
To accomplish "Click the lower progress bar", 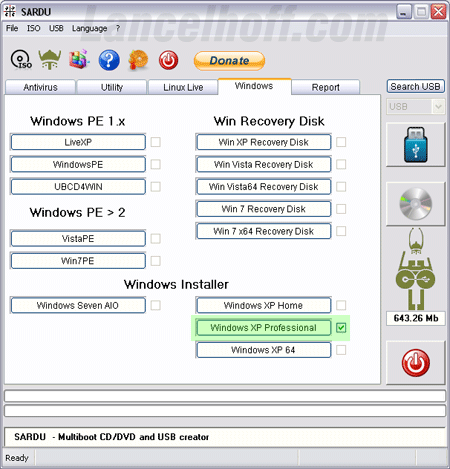I will point(225,411).
